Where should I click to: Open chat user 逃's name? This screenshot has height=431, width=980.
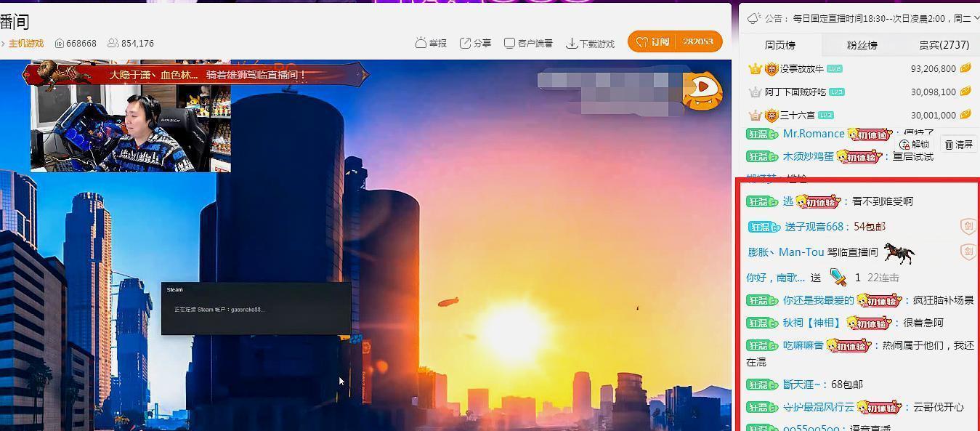788,201
